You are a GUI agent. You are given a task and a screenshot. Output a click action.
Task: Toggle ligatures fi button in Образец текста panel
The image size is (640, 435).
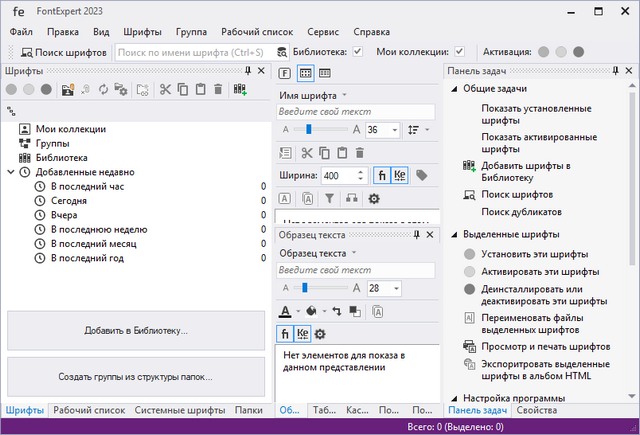point(284,333)
